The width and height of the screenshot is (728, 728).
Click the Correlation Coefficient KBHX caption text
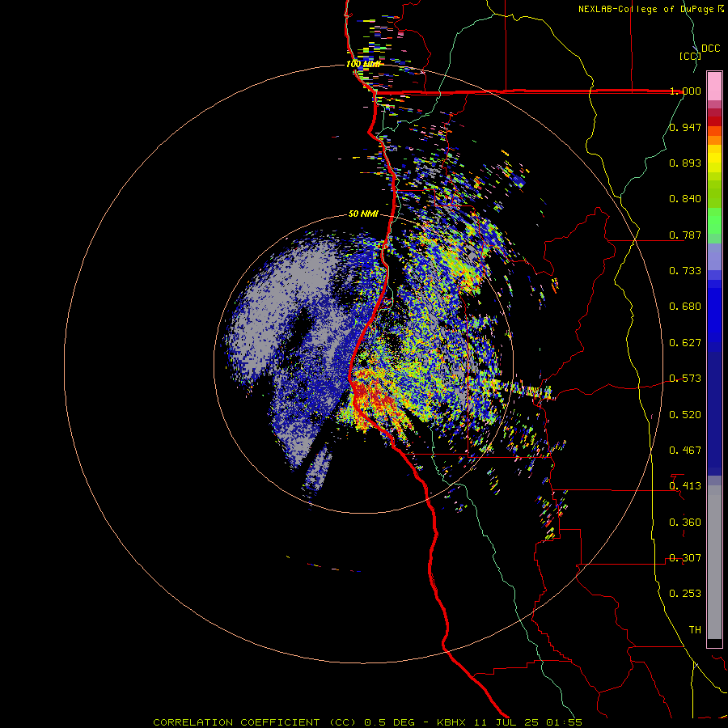367,722
